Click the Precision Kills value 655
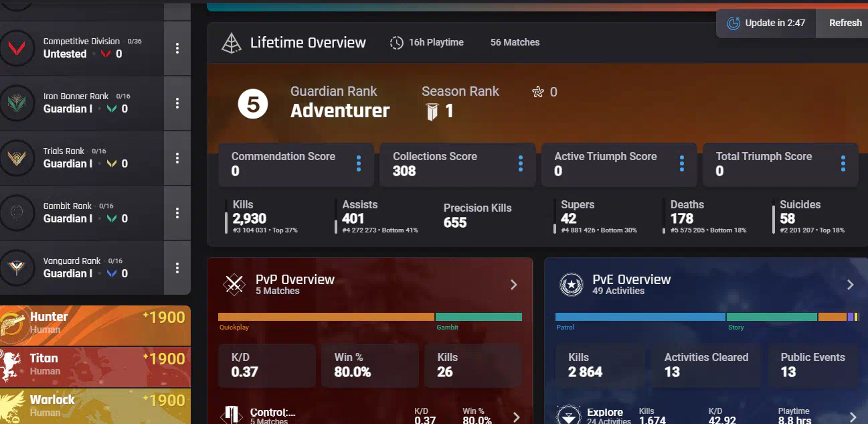The image size is (868, 424). [x=455, y=222]
